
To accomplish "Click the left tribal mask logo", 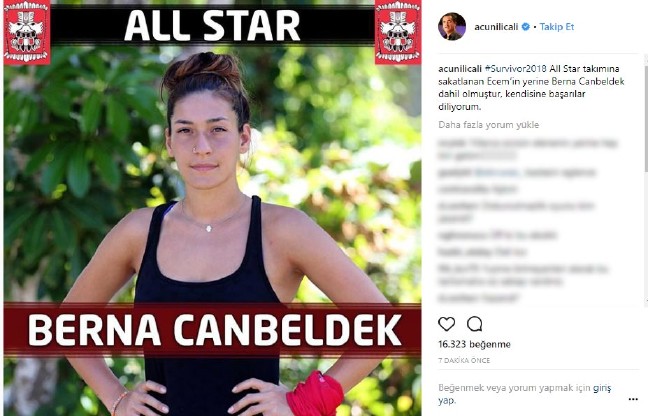I will pyautogui.click(x=27, y=32).
